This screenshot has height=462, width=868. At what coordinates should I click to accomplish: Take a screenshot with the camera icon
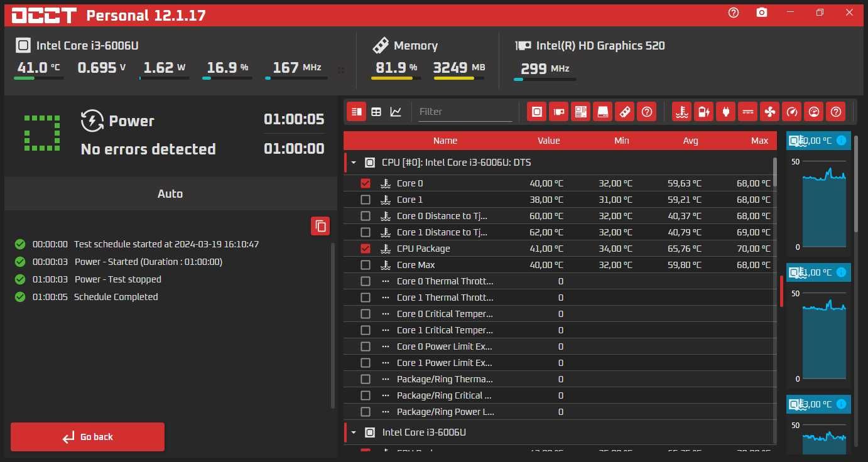(762, 13)
